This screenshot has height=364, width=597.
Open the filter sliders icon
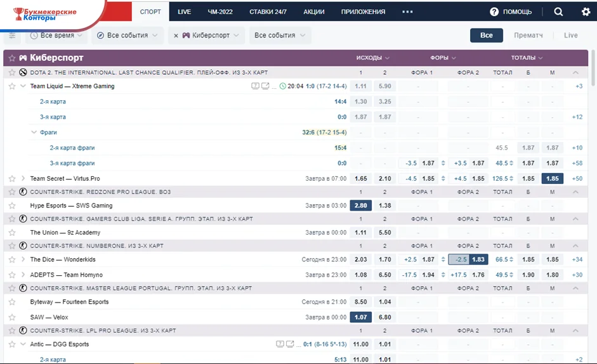(12, 36)
